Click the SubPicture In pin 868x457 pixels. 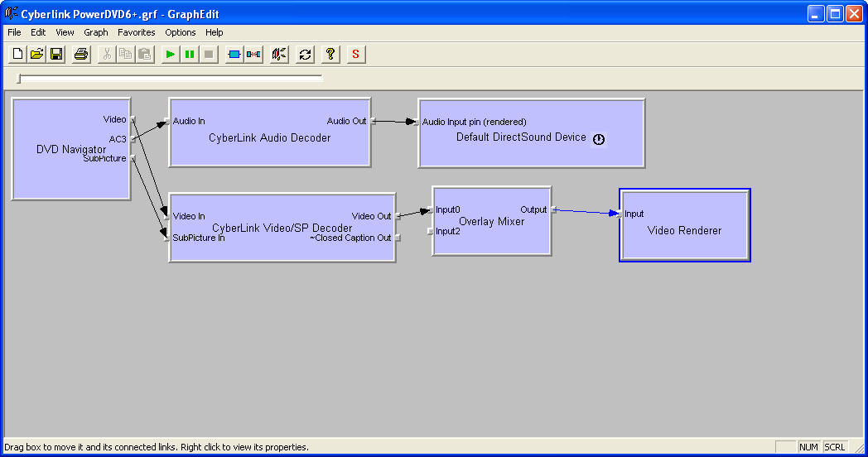pyautogui.click(x=167, y=238)
